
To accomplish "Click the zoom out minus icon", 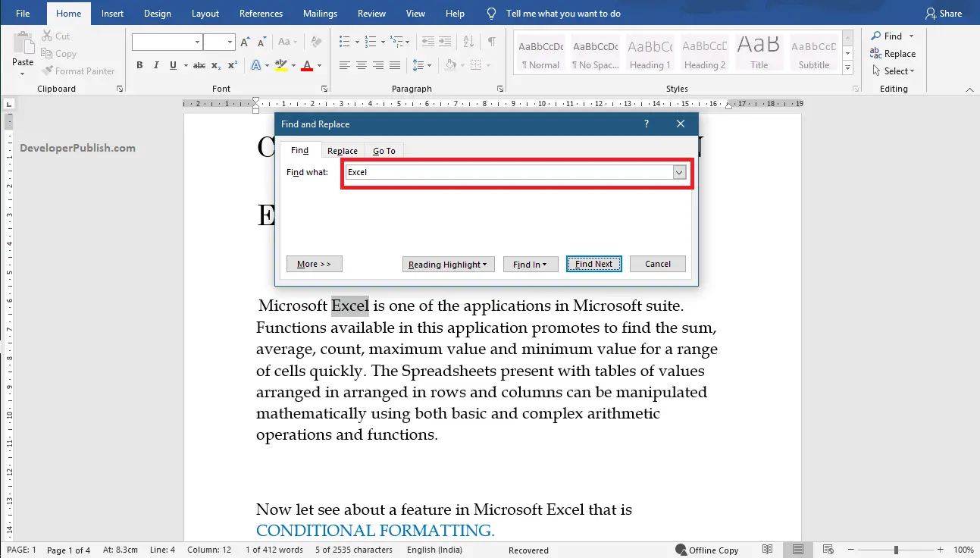I will pos(853,550).
